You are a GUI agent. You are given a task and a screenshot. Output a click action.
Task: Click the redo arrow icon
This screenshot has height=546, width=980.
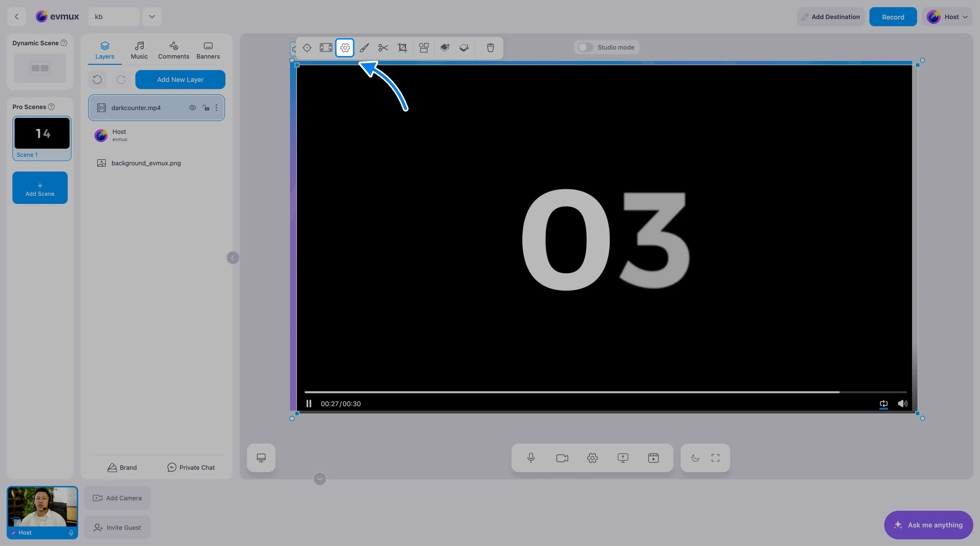coord(121,80)
